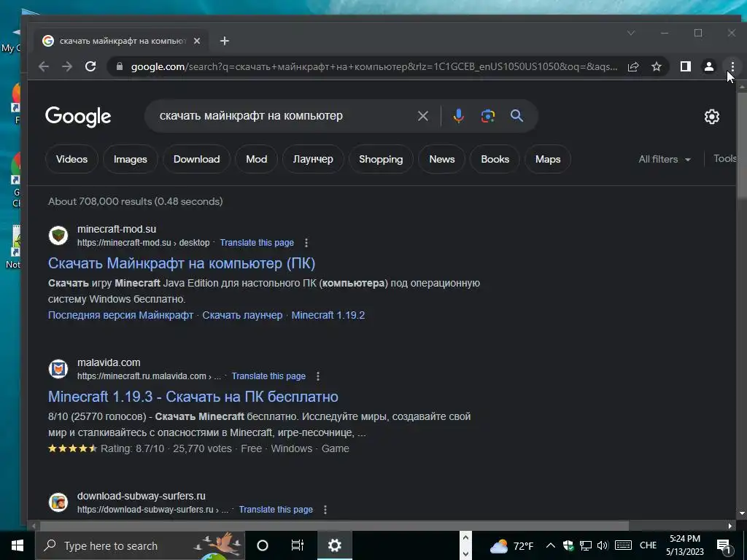Translate the download-subway-surfers.ru page
Viewport: 747px width, 560px height.
276,510
